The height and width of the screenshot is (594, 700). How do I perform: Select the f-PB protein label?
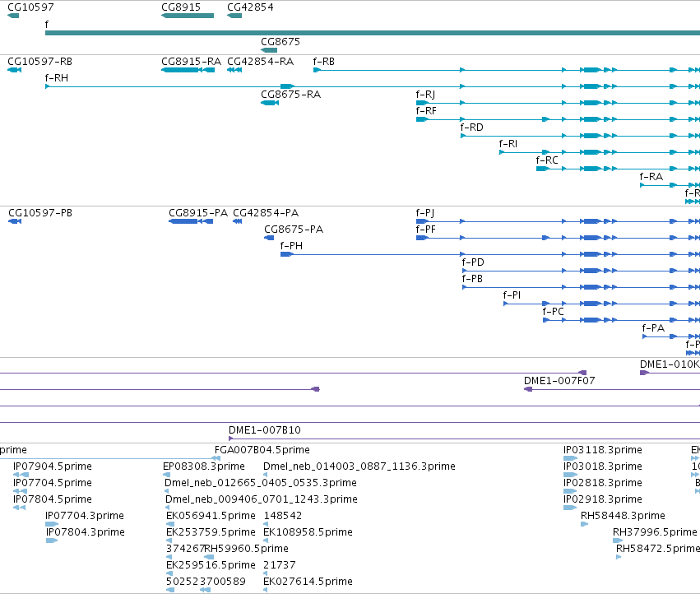(472, 279)
